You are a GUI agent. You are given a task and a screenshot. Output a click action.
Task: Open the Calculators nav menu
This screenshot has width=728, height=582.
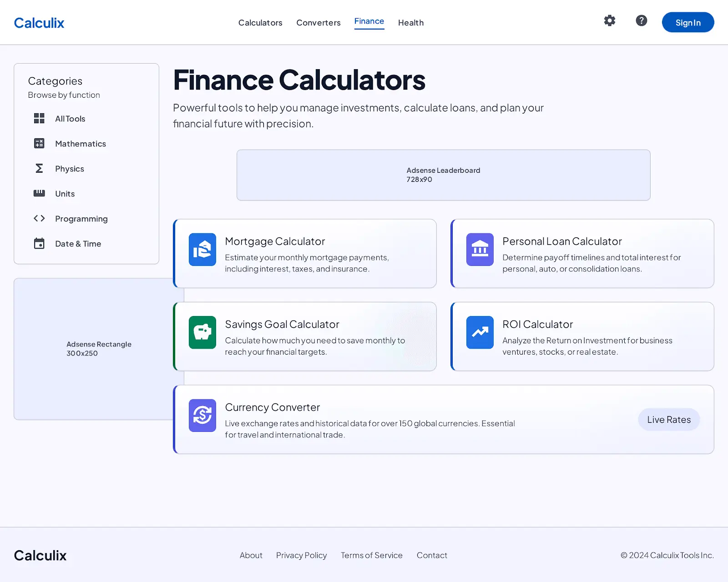coord(260,23)
